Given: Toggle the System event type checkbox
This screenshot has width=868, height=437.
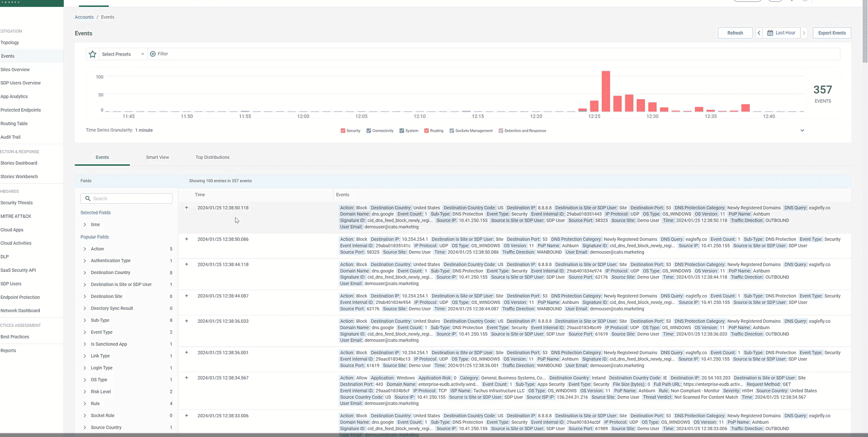Looking at the screenshot, I should pyautogui.click(x=402, y=131).
